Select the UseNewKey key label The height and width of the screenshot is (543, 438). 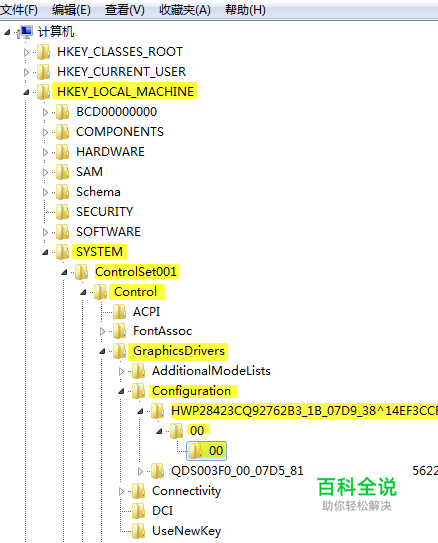coord(187,531)
